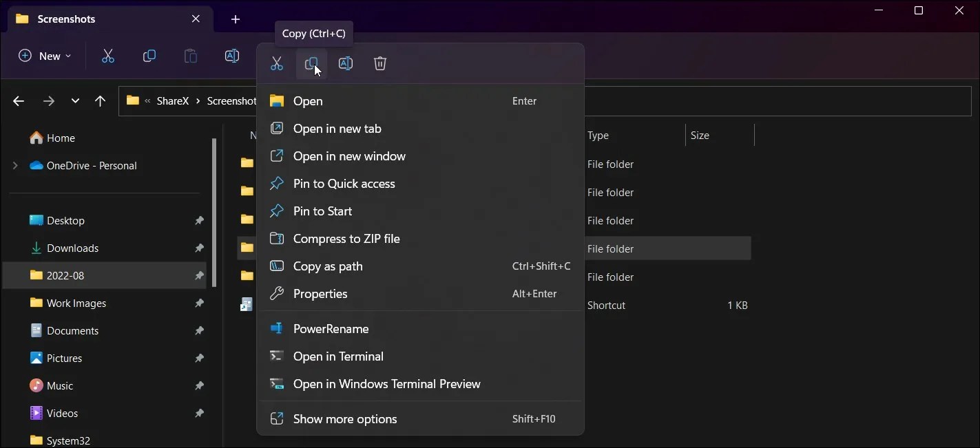
Task: Click the forward navigation arrow
Action: (49, 101)
